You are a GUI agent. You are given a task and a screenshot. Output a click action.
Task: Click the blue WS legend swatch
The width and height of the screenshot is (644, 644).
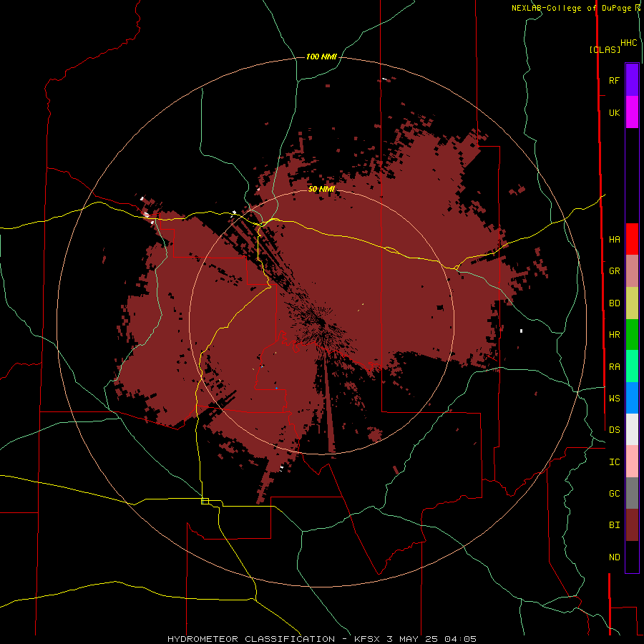[x=632, y=398]
